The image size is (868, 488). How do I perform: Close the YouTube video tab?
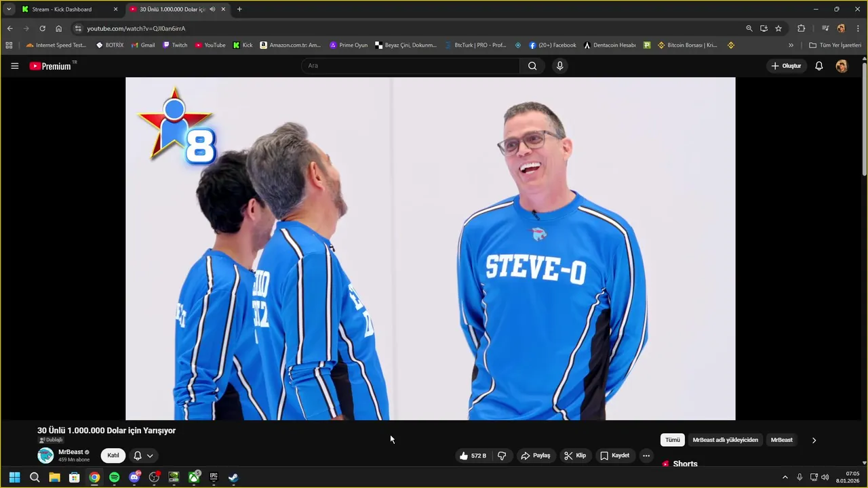point(223,9)
